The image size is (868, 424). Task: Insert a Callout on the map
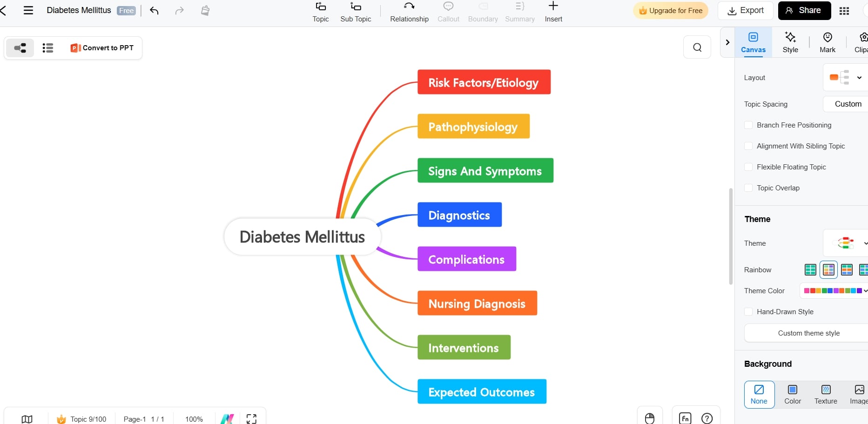tap(448, 12)
